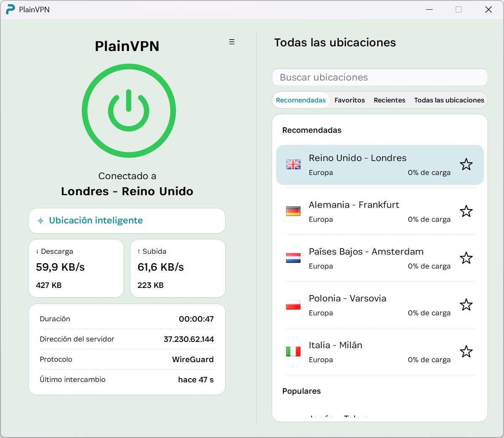Click the Subida upload stats card
The image size is (504, 438).
pyautogui.click(x=178, y=269)
